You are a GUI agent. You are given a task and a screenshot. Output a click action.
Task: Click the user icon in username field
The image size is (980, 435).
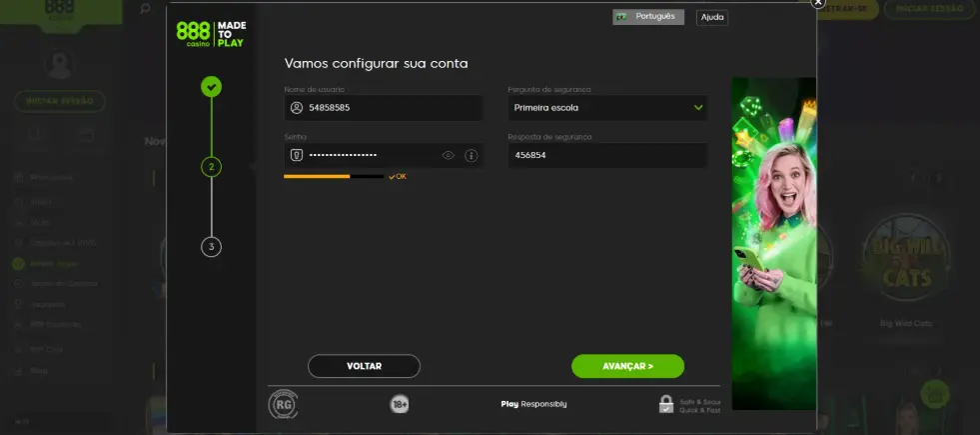tap(297, 108)
